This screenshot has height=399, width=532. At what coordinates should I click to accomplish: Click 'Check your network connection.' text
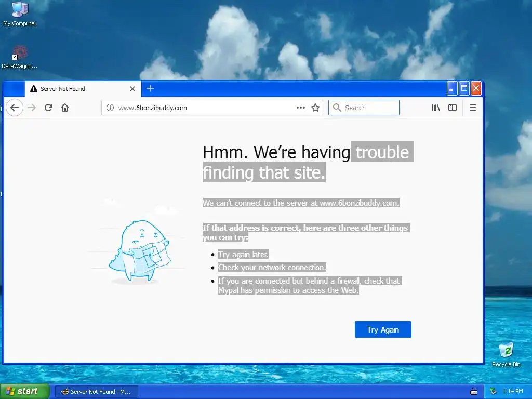(x=272, y=268)
